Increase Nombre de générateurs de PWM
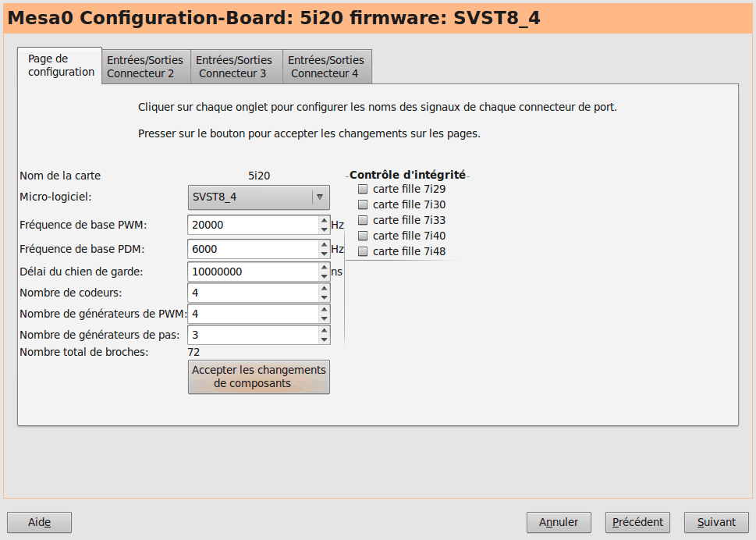The width and height of the screenshot is (756, 540). (x=324, y=310)
